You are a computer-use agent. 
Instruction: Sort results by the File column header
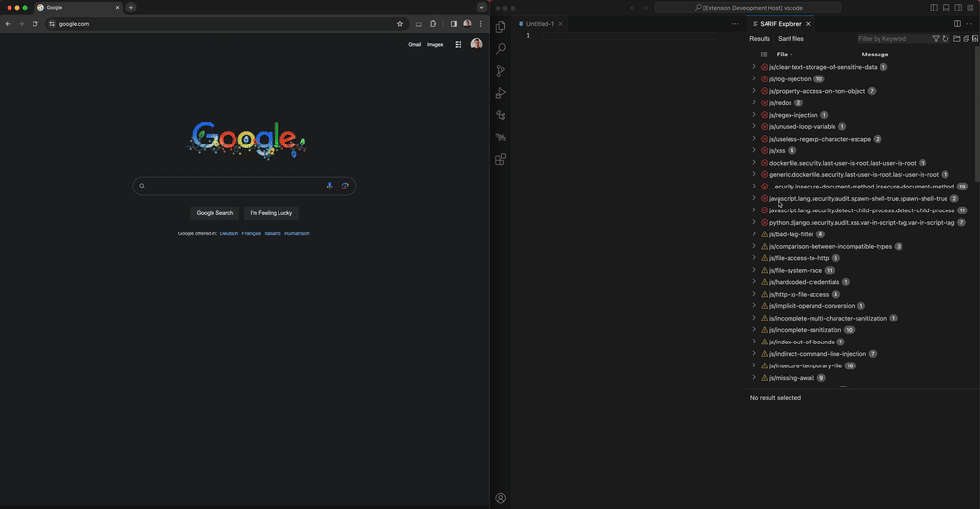pos(785,55)
